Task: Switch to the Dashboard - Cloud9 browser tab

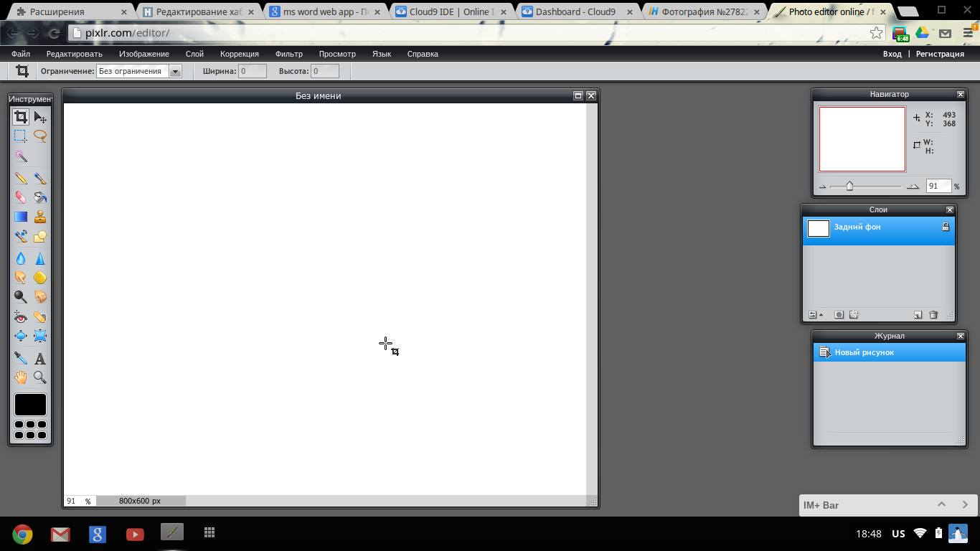Action: (575, 11)
